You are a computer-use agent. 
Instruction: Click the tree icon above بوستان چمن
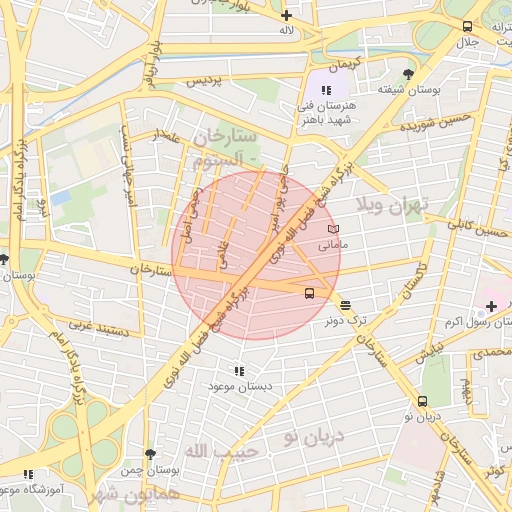pos(151,454)
